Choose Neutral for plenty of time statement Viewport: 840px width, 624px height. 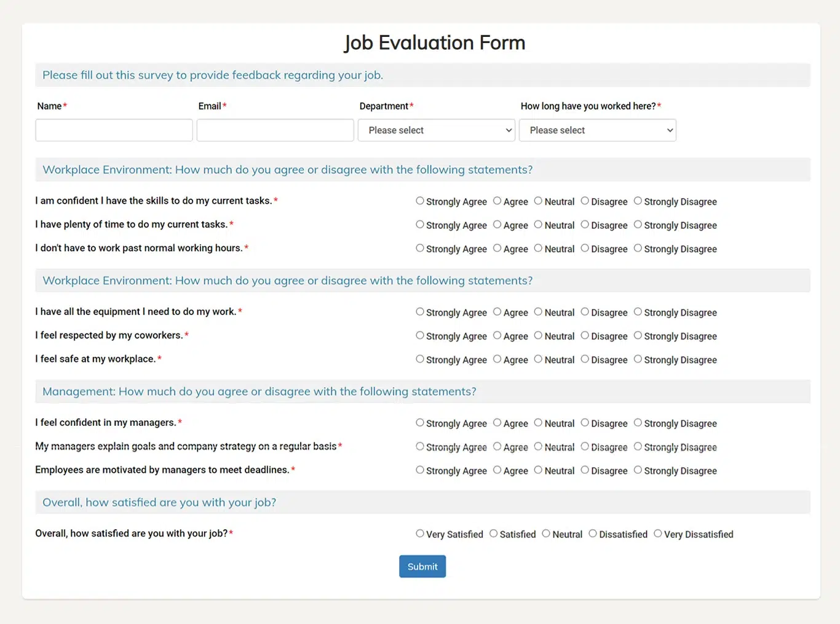(x=538, y=225)
